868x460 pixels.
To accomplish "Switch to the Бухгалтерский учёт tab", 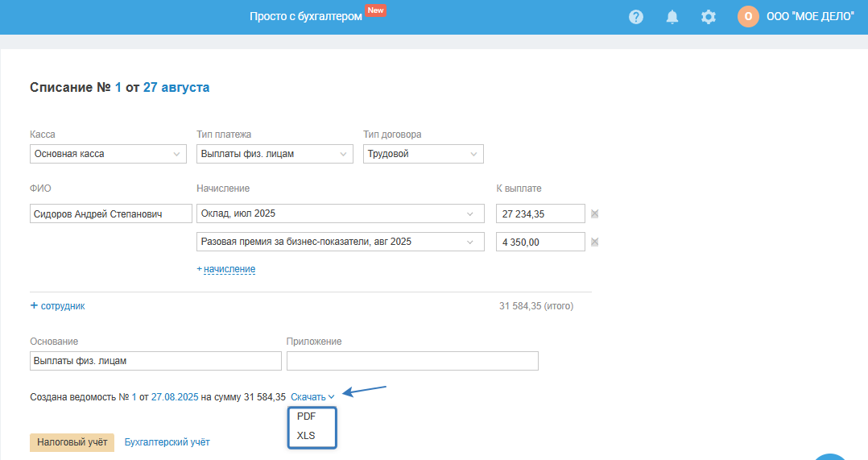I will click(x=167, y=442).
